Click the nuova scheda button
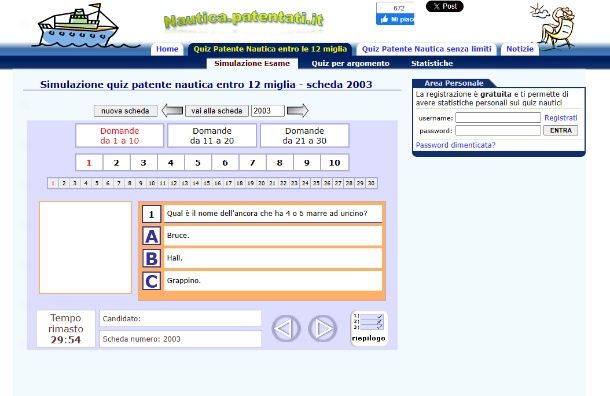Screen dimensions: 610x396 pos(125,111)
